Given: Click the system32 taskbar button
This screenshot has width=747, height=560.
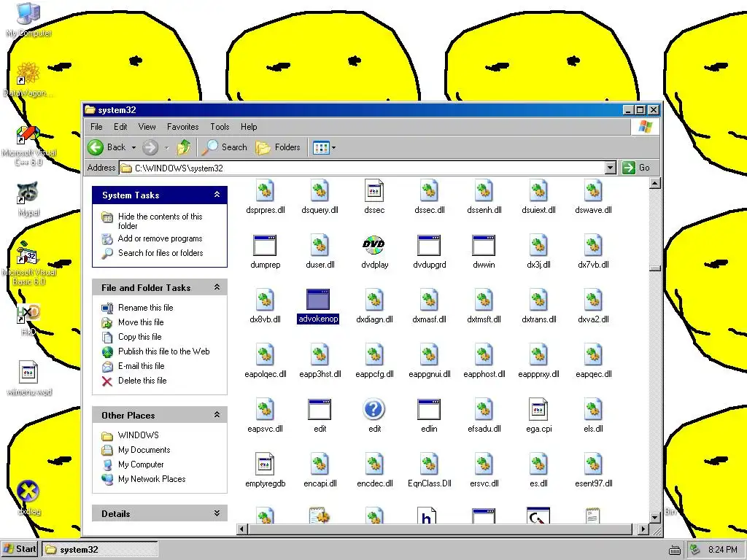Looking at the screenshot, I should [x=99, y=550].
